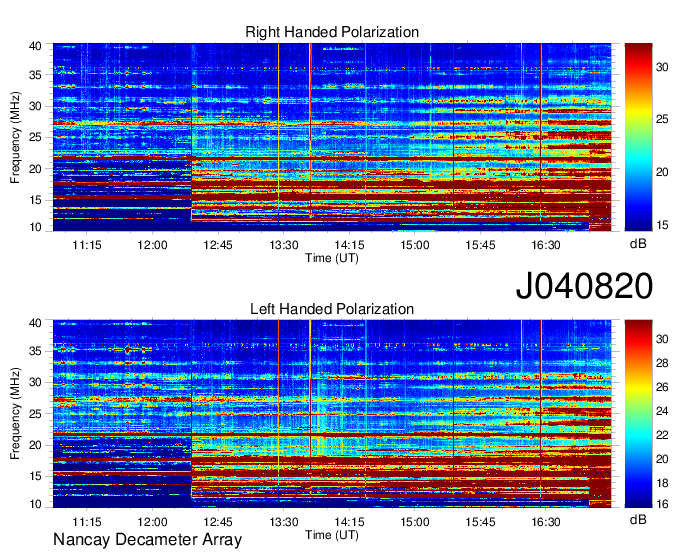Click 35 MHz frequency tick on Left Handed plot
This screenshot has width=680, height=552.
coord(35,351)
